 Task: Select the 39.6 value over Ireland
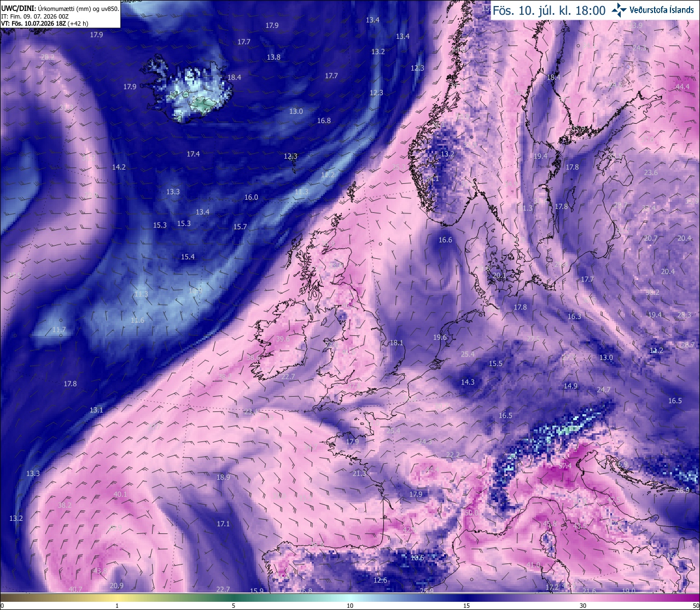coord(283,339)
